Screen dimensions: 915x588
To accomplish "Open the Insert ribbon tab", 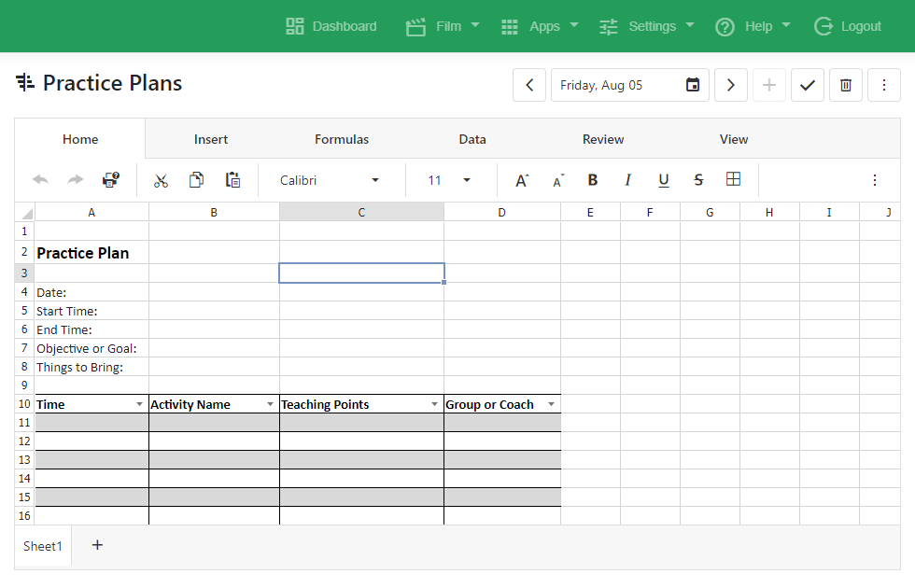I will pyautogui.click(x=211, y=139).
